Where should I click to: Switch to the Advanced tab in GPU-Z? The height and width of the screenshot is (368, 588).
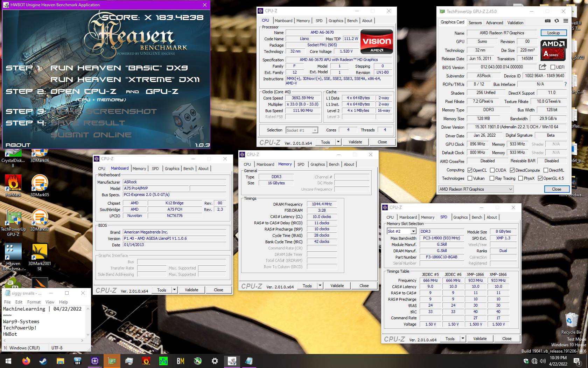pyautogui.click(x=494, y=22)
